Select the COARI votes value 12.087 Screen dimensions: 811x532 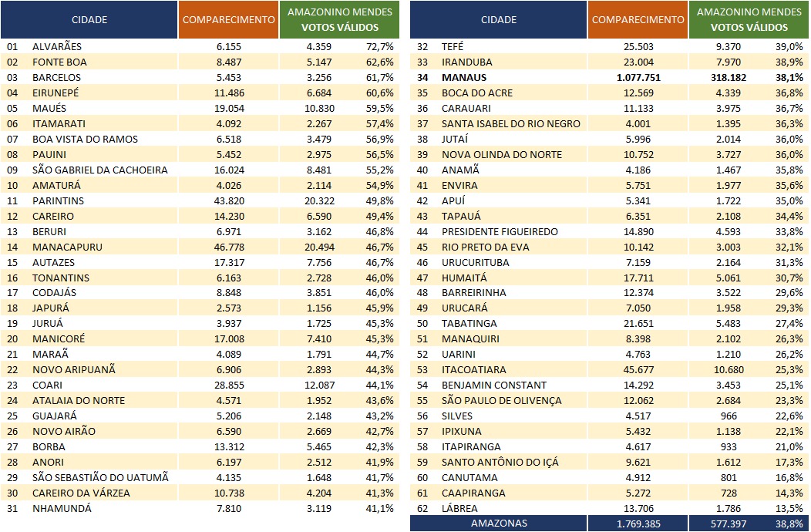tap(319, 385)
